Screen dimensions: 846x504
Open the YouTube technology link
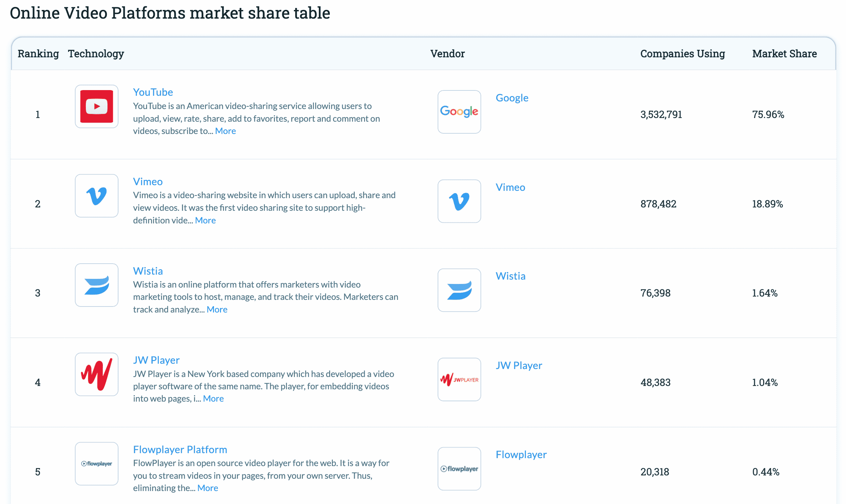(x=153, y=92)
